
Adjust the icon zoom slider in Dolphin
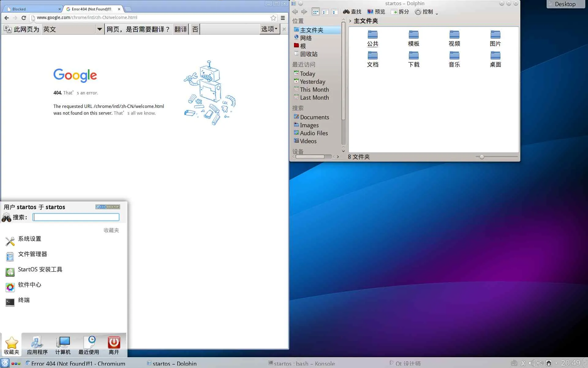tap(482, 157)
